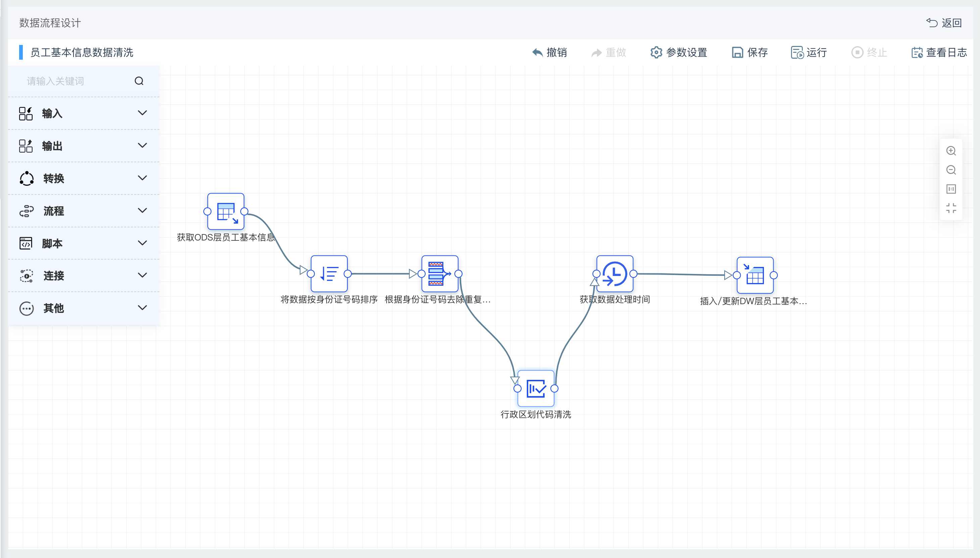The image size is (980, 558).
Task: Click the 获取数据处理时间 clock node icon
Action: [x=615, y=274]
